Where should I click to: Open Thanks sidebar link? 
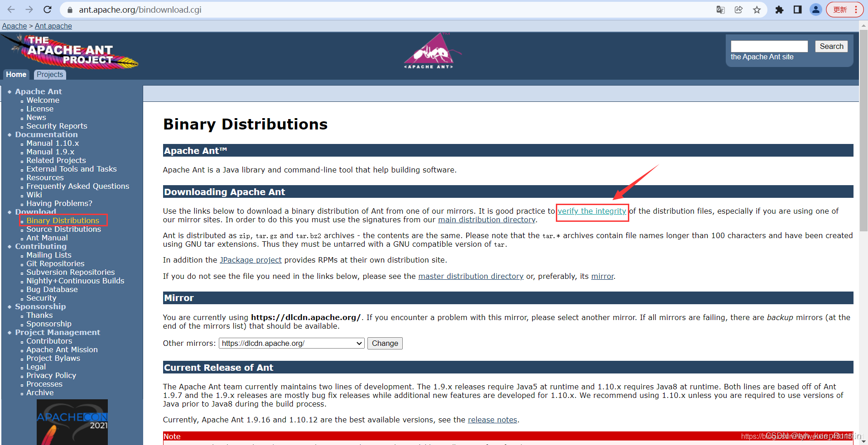click(39, 315)
